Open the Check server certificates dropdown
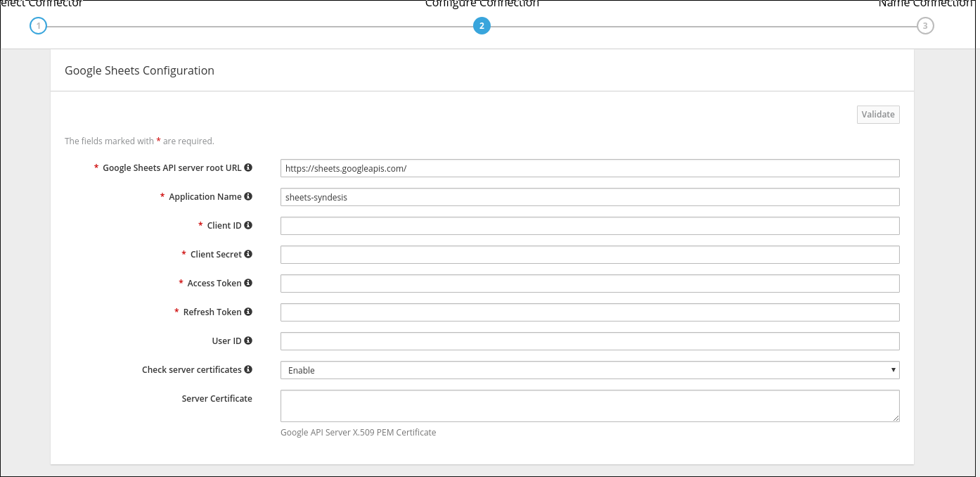980x477 pixels. pos(590,370)
